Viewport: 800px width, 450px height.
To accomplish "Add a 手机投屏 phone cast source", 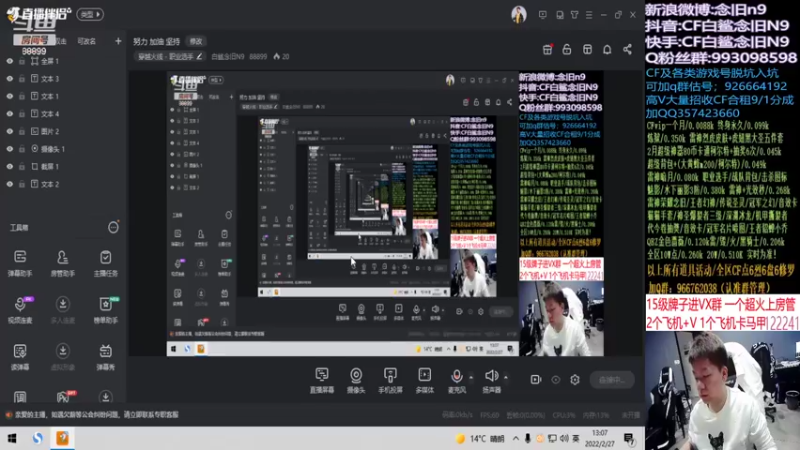I will coord(390,380).
